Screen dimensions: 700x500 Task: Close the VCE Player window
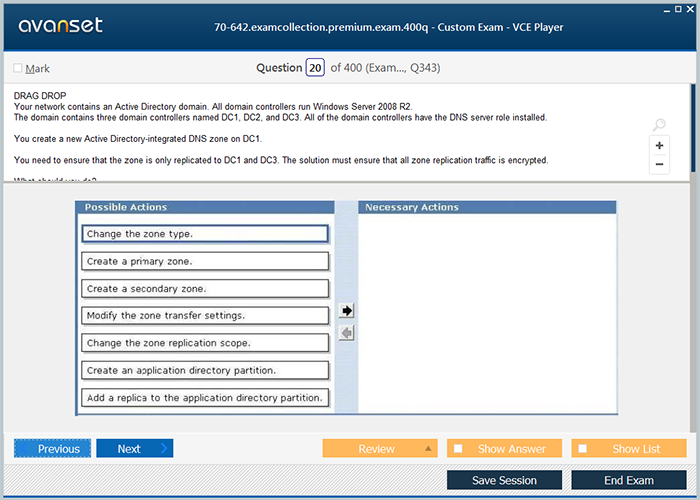point(690,9)
